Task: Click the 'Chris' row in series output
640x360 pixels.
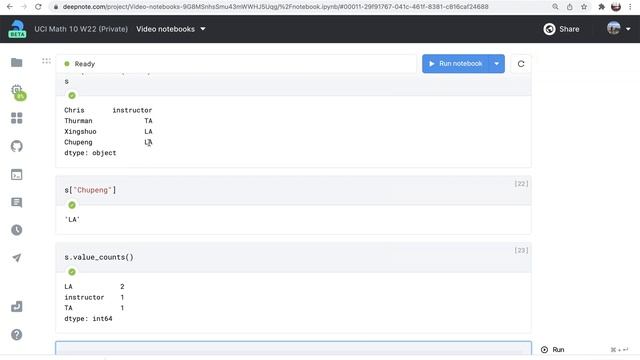Action: coord(108,110)
